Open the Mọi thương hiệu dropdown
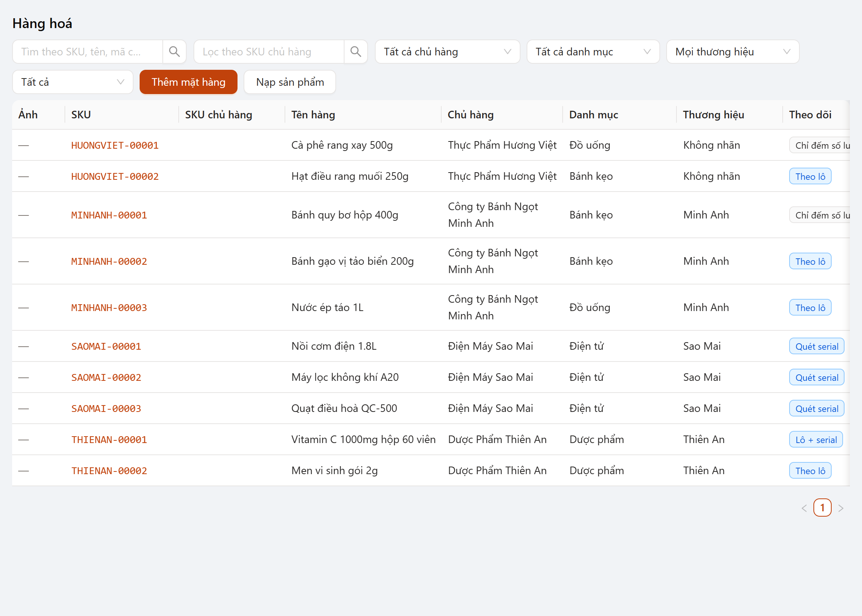Viewport: 862px width, 616px height. (733, 52)
